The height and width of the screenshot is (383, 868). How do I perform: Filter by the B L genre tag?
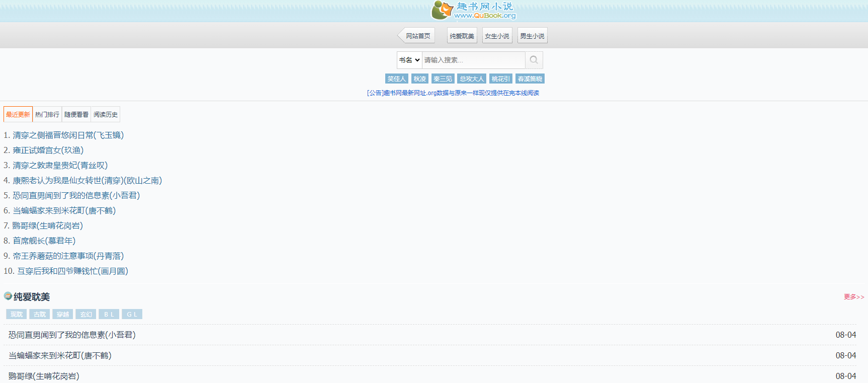tap(109, 314)
